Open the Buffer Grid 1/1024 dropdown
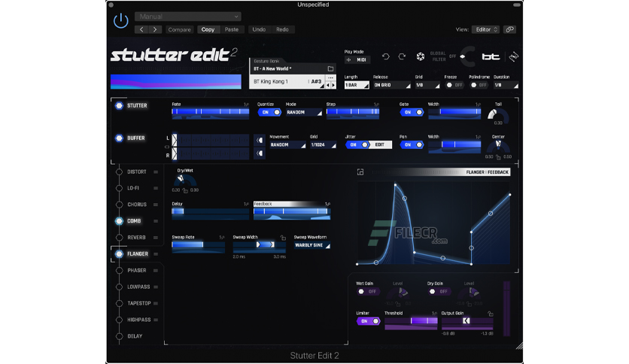The height and width of the screenshot is (364, 629). click(x=323, y=144)
